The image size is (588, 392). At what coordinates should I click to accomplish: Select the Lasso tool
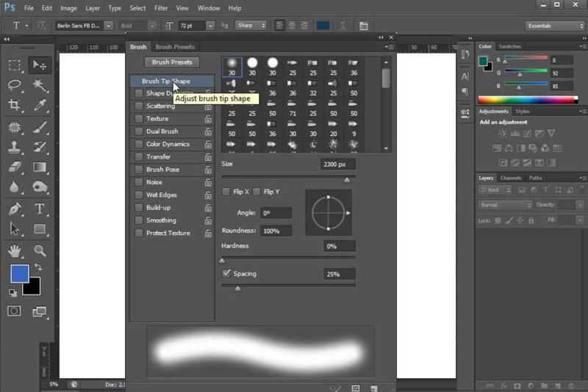click(x=14, y=85)
